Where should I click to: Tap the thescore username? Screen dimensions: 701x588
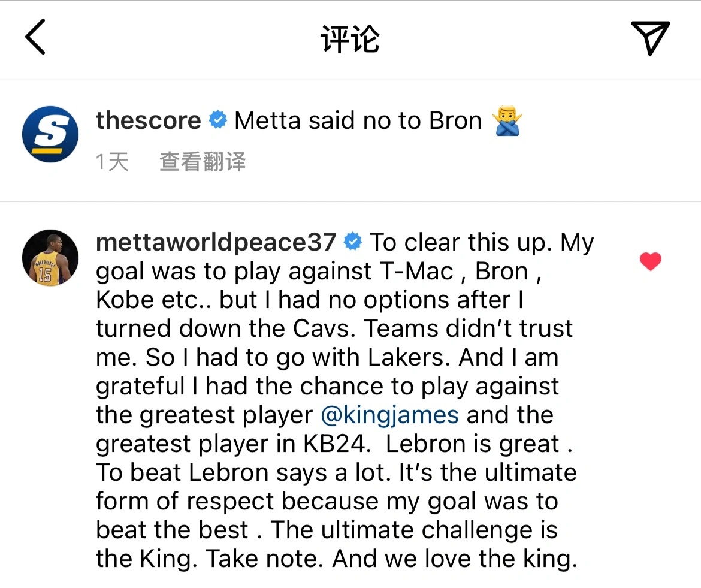point(148,121)
